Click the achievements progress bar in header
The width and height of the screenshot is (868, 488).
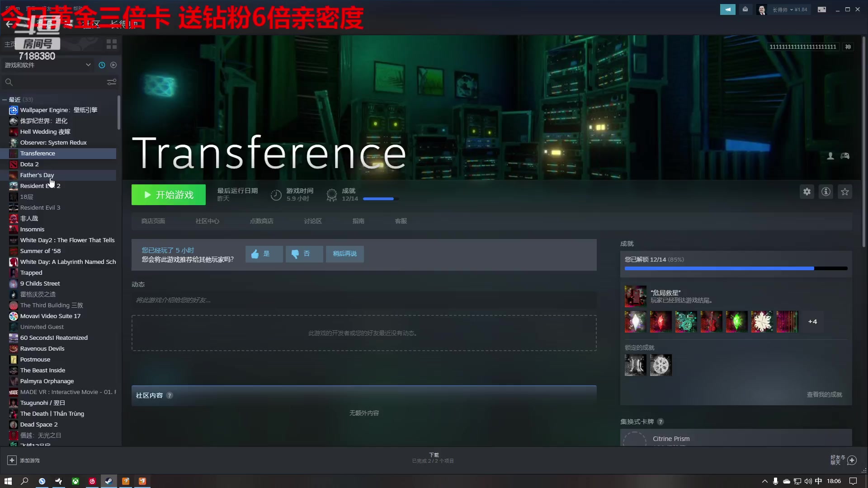[x=381, y=199]
